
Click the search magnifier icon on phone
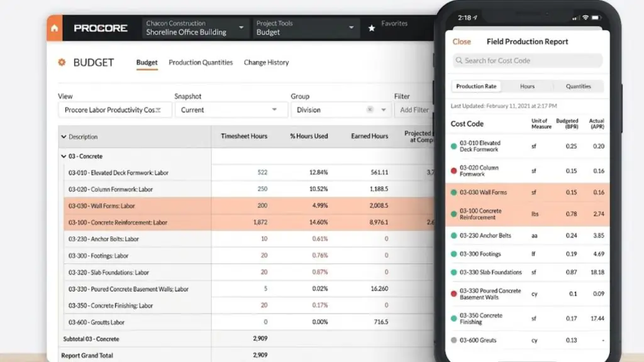point(458,60)
